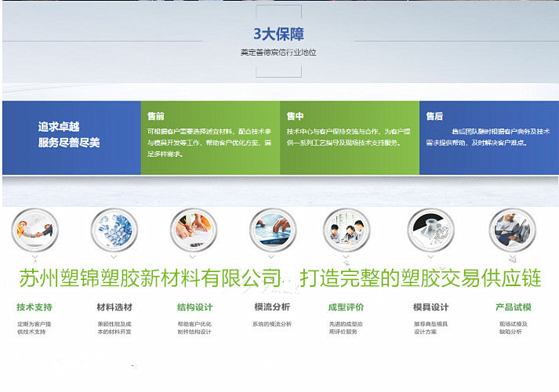This screenshot has width=559, height=392.
Task: Expand the chevron below the laptop icon
Action: click(271, 256)
